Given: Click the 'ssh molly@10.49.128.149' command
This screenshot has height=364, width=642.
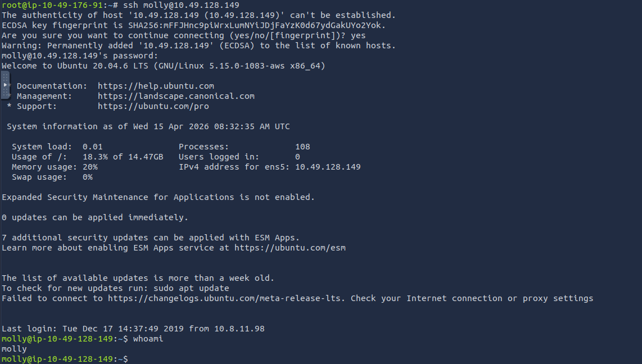Looking at the screenshot, I should tap(181, 5).
